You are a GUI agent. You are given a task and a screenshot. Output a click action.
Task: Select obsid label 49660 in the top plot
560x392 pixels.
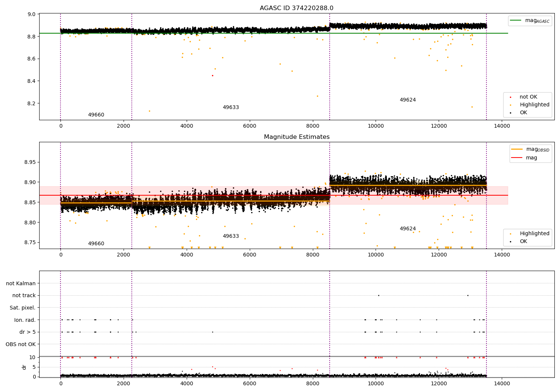pyautogui.click(x=96, y=115)
